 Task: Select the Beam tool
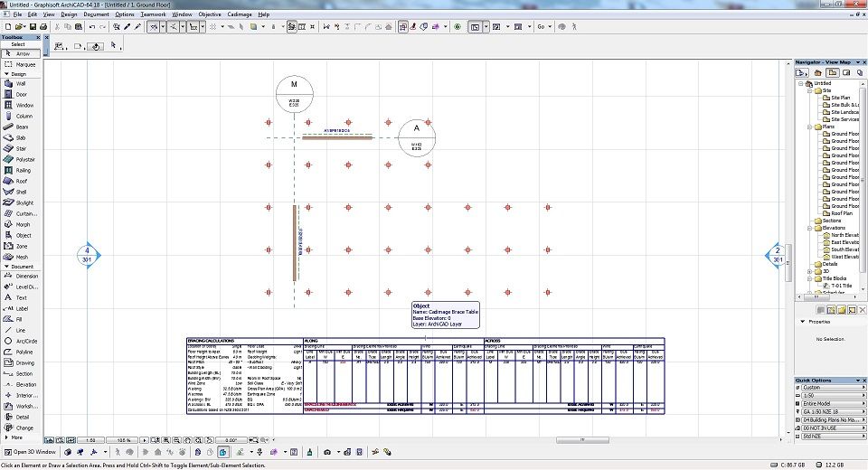[21, 127]
